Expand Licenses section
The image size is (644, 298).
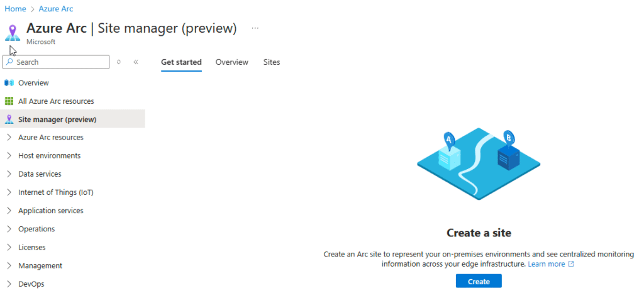coord(9,247)
